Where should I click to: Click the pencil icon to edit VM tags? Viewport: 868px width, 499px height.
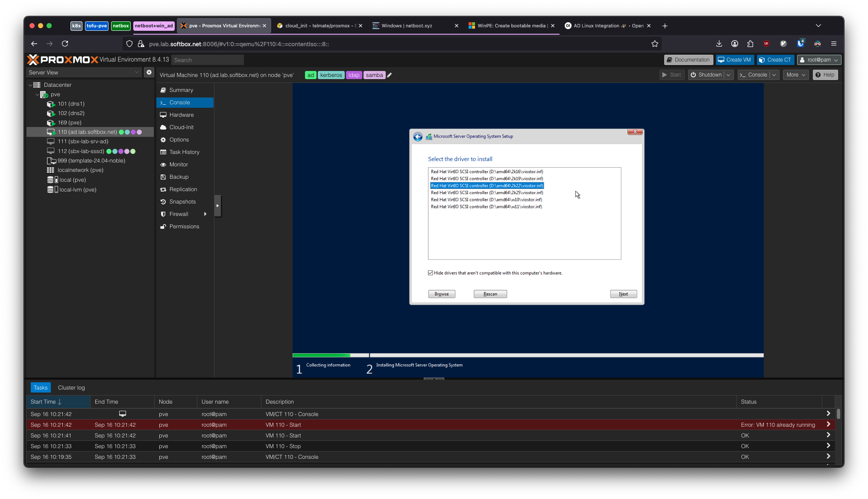pos(389,75)
